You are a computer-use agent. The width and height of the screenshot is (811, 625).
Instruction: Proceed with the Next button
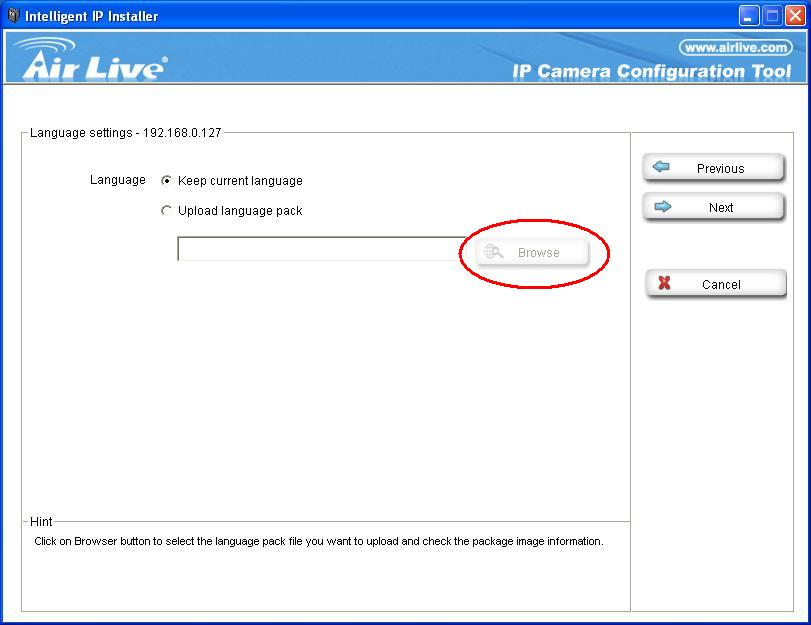click(713, 207)
